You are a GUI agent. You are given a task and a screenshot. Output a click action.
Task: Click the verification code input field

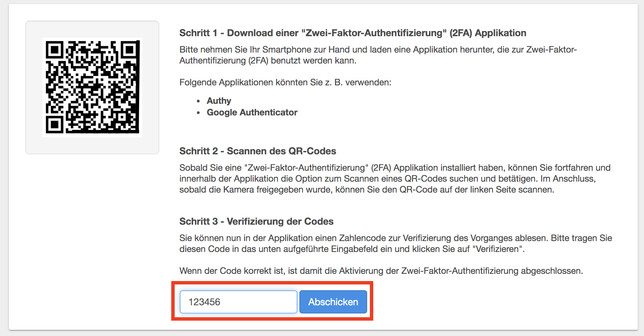238,302
